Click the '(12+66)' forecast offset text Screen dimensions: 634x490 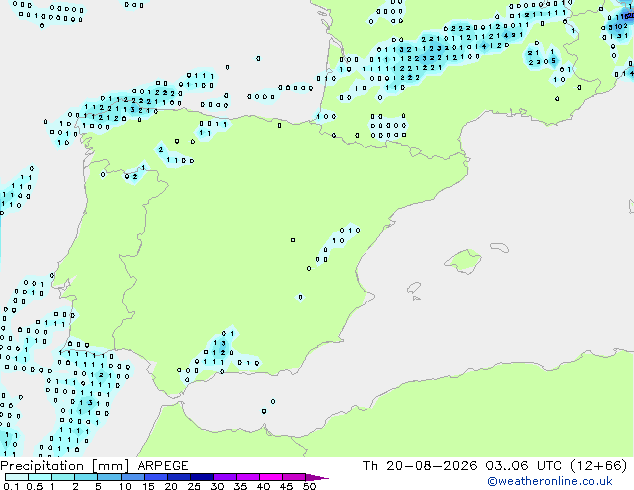(599, 466)
